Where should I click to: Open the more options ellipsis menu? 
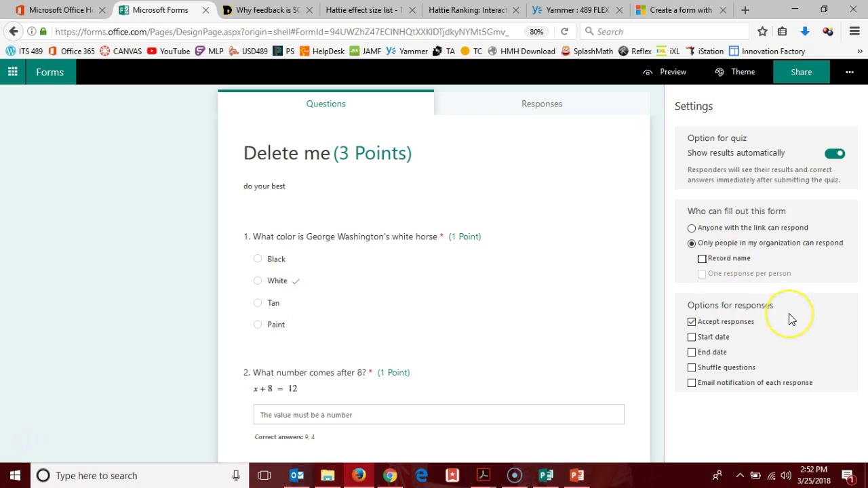(x=850, y=72)
